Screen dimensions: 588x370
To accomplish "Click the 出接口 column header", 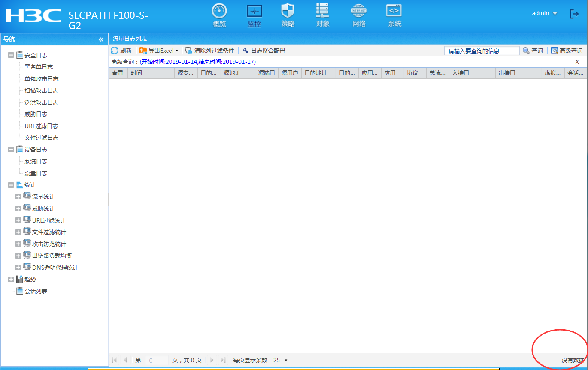I will 519,73.
